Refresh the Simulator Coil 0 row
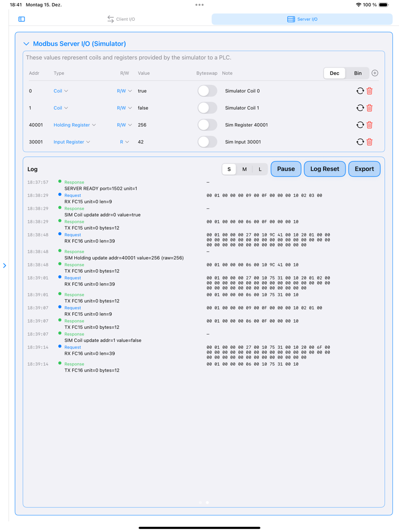This screenshot has width=399, height=532. (360, 91)
